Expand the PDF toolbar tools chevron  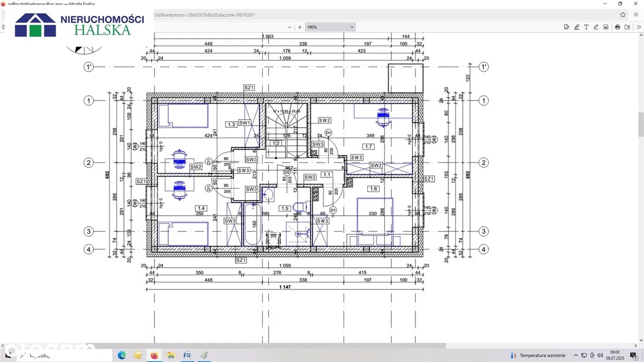(639, 27)
